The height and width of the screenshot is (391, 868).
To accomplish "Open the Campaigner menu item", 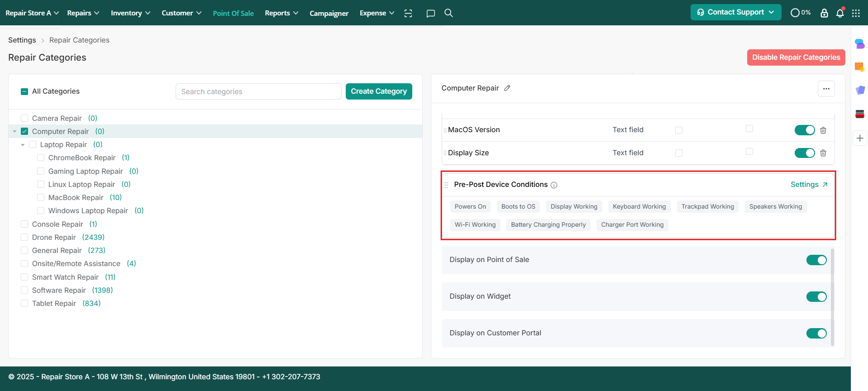I will [329, 13].
